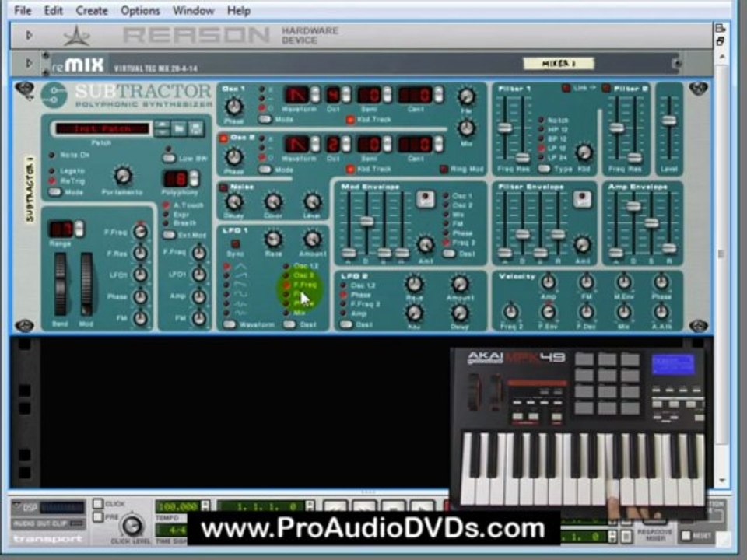Change the Osc 1 Cent spinner
Screen dimensions: 747x560
point(438,95)
